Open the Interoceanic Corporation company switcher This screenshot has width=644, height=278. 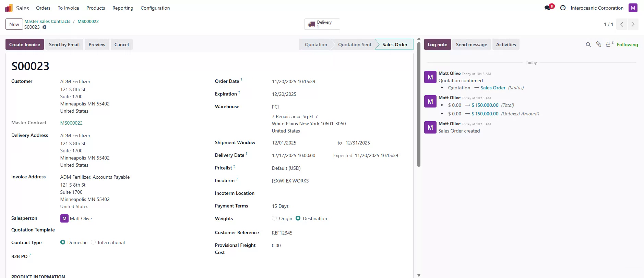coord(597,8)
